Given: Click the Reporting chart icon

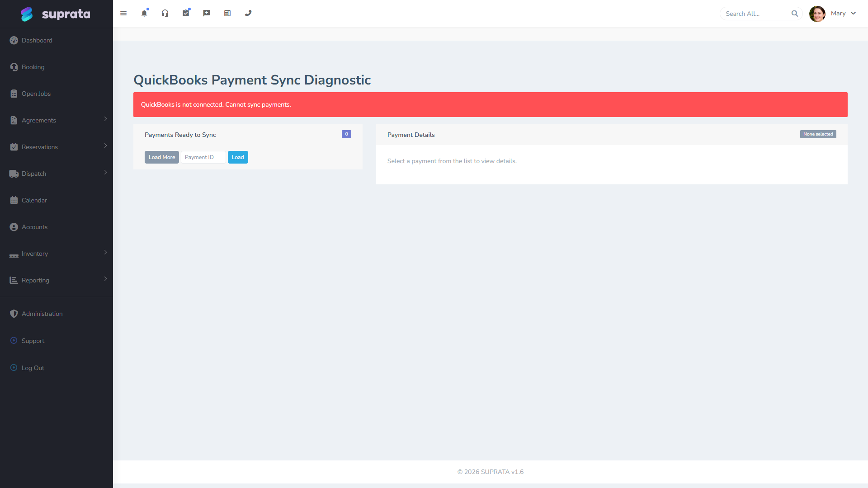Looking at the screenshot, I should pos(14,280).
